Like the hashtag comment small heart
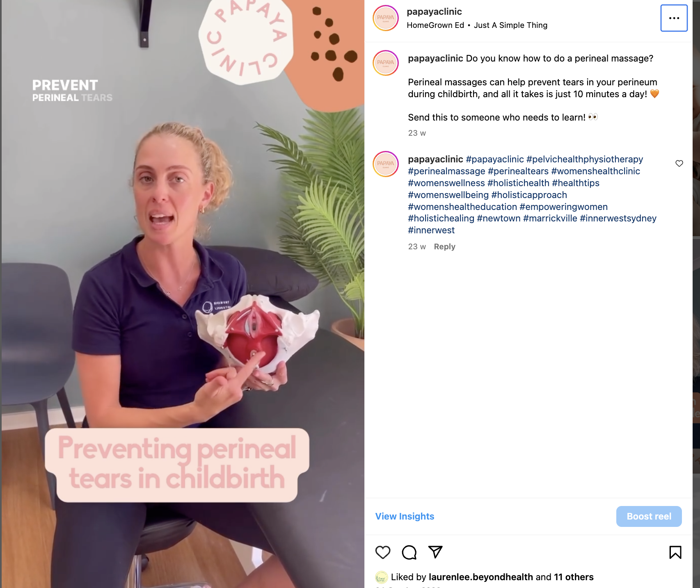Screen dimensions: 700x588 pos(679,163)
